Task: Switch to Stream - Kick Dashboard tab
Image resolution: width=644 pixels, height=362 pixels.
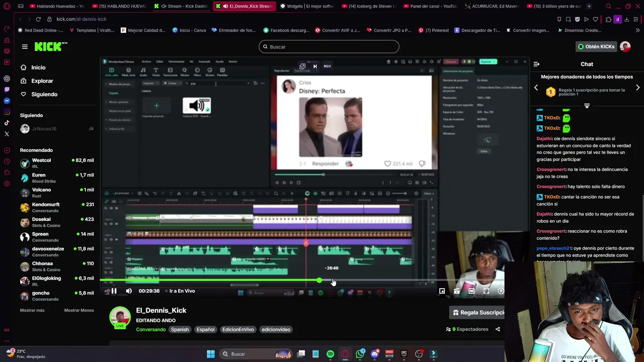Action: click(181, 6)
